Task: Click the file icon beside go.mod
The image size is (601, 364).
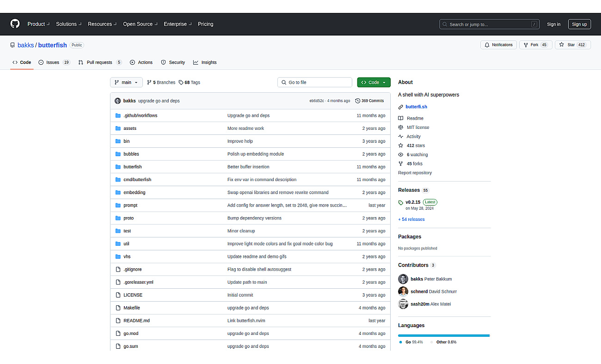Action: [118, 334]
